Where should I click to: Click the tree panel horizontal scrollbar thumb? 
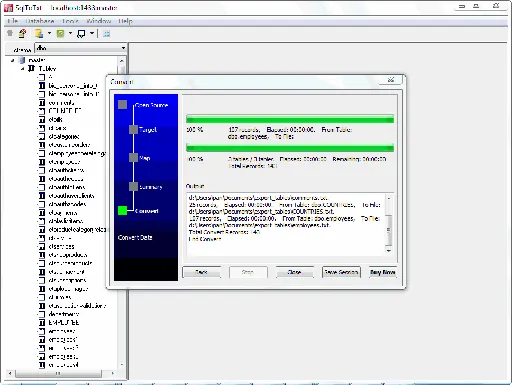pos(58,374)
